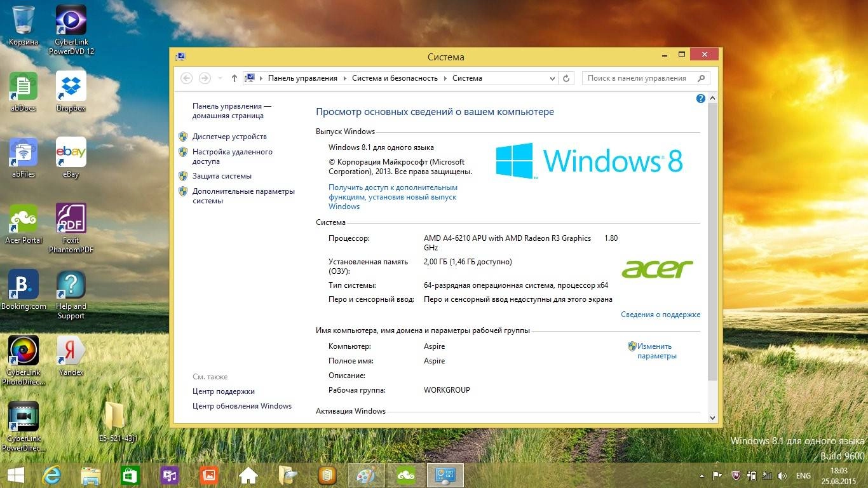Viewport: 868px width, 488px height.
Task: Open abFiles desktop shortcut
Action: [x=24, y=158]
